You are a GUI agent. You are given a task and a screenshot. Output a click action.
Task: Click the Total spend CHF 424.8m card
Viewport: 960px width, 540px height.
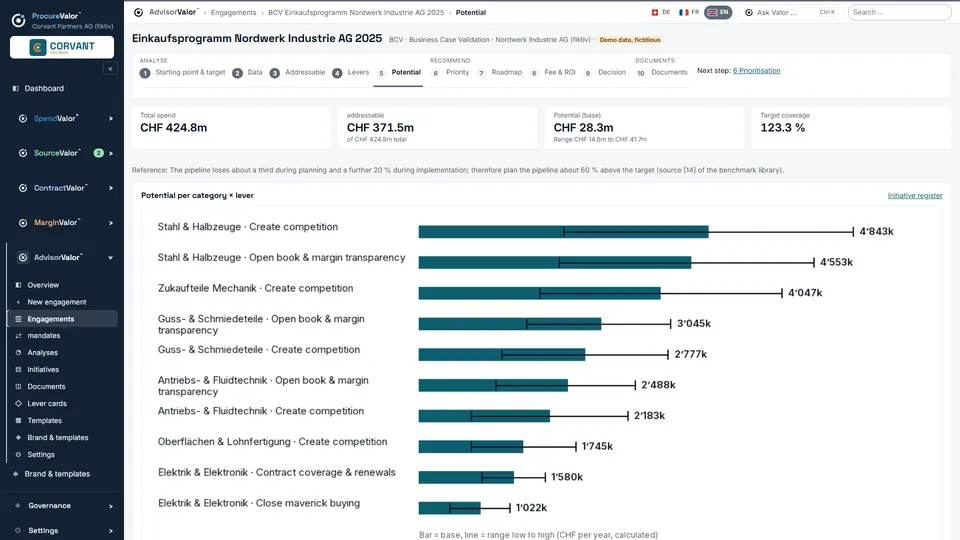(x=231, y=127)
